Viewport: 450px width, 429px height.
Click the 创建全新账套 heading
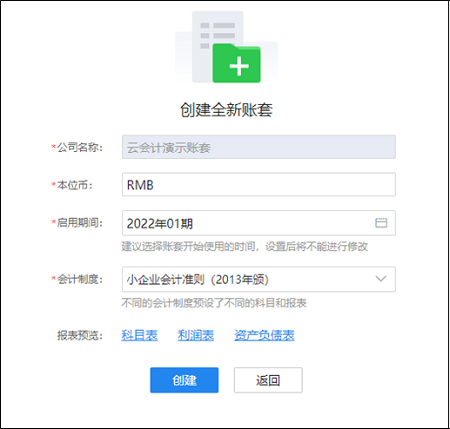click(x=226, y=110)
